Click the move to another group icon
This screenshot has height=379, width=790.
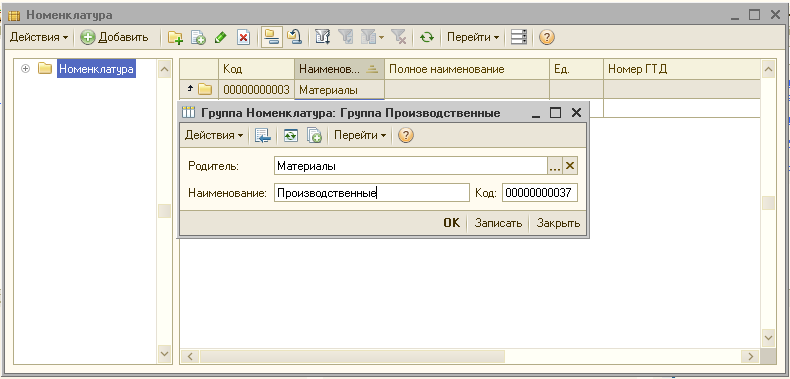[x=294, y=37]
